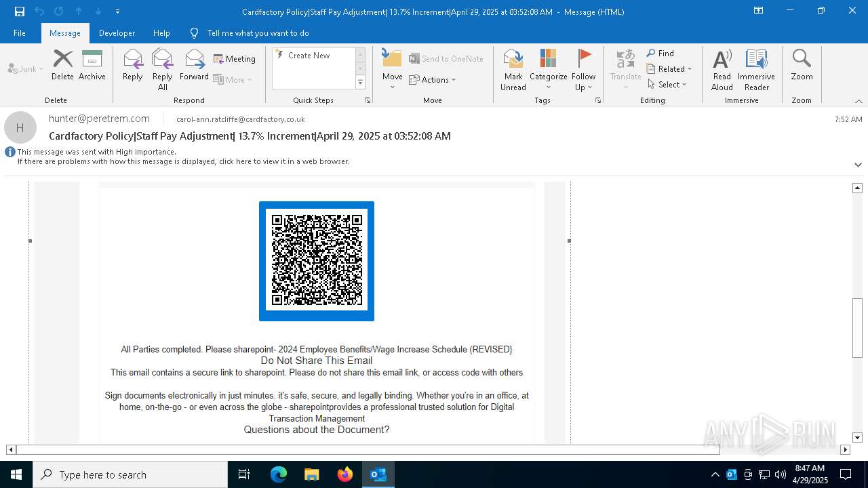The height and width of the screenshot is (488, 868).
Task: Show hidden system tray icons
Action: click(x=715, y=474)
